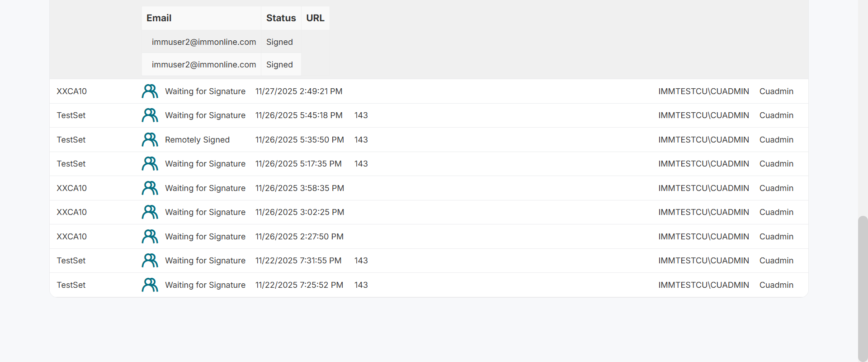
Task: Click IMMTESTCU\CUADMIN in the 11/27/2025 row
Action: point(703,91)
